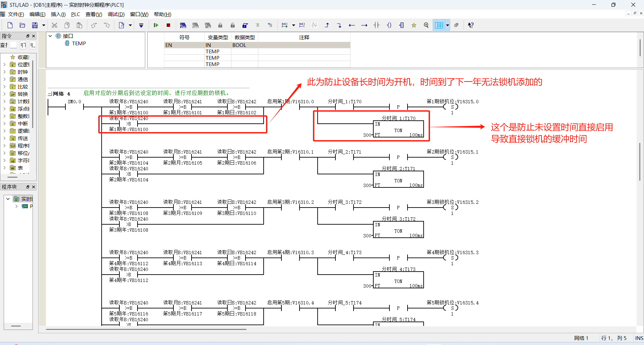Close the 程序块 panel
644x345 pixels.
click(x=34, y=187)
